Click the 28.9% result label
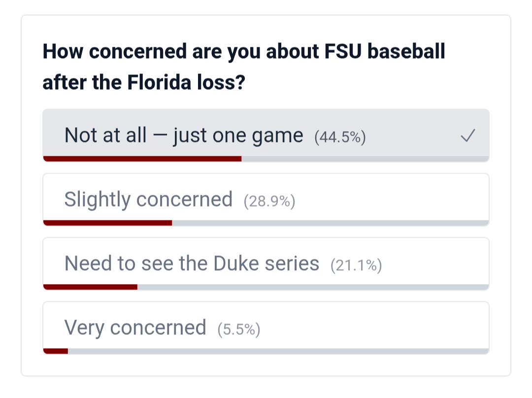This screenshot has height=398, width=532. 269,201
